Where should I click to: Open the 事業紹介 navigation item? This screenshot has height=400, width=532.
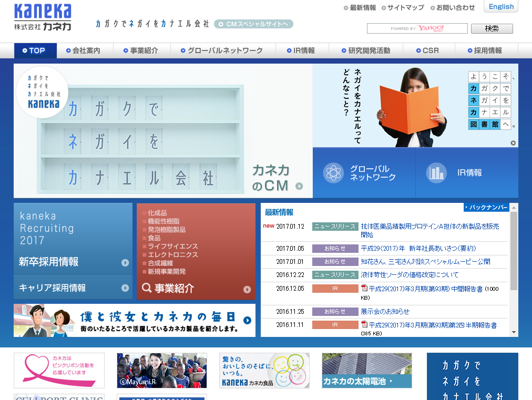click(141, 50)
